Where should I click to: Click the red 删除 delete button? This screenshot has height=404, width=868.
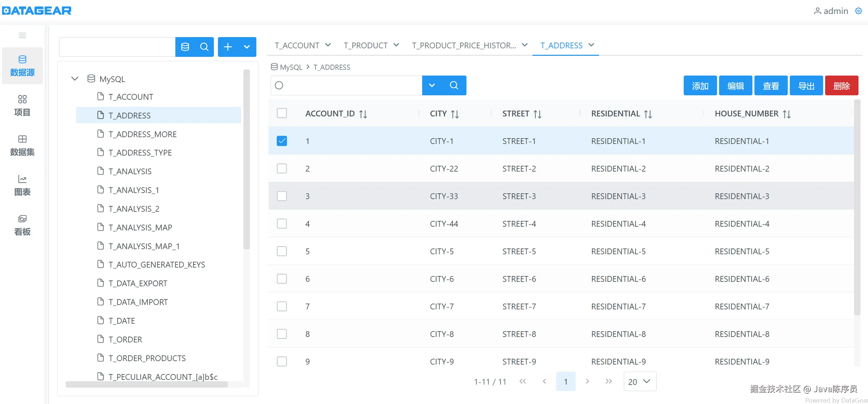coord(841,86)
